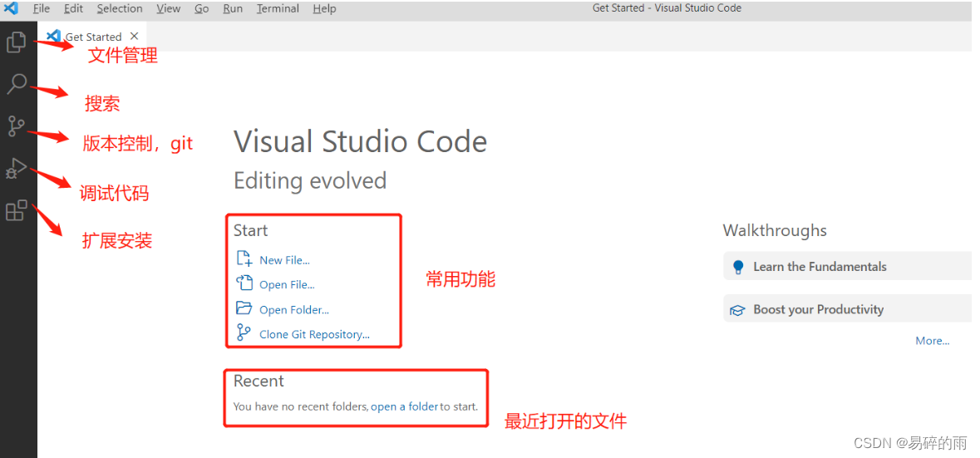Open the Help menu

click(x=324, y=9)
